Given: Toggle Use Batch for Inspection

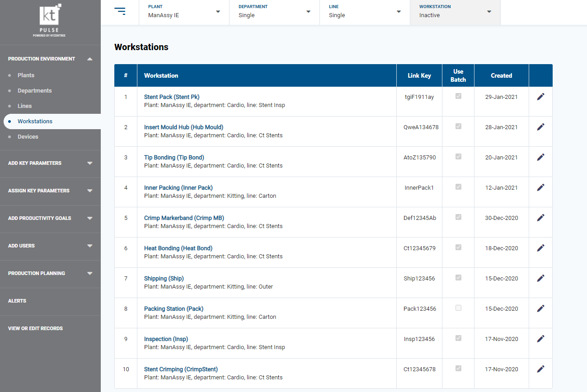Looking at the screenshot, I should (x=458, y=338).
